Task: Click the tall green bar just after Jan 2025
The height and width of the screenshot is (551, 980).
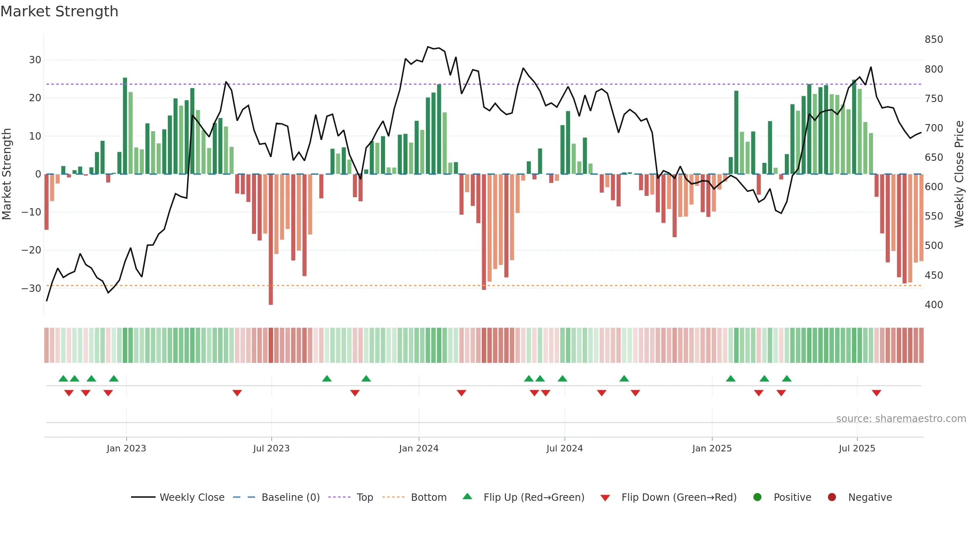Action: point(736,132)
